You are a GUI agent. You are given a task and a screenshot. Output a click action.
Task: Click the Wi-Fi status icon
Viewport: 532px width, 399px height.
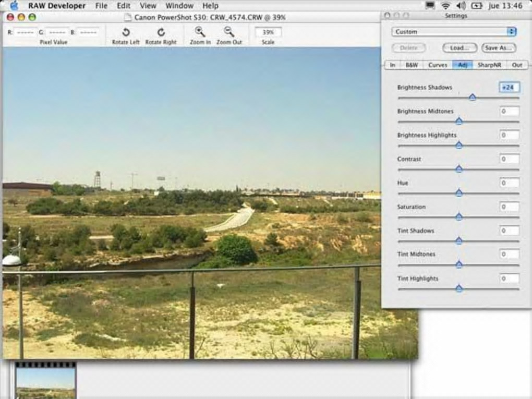tap(446, 6)
